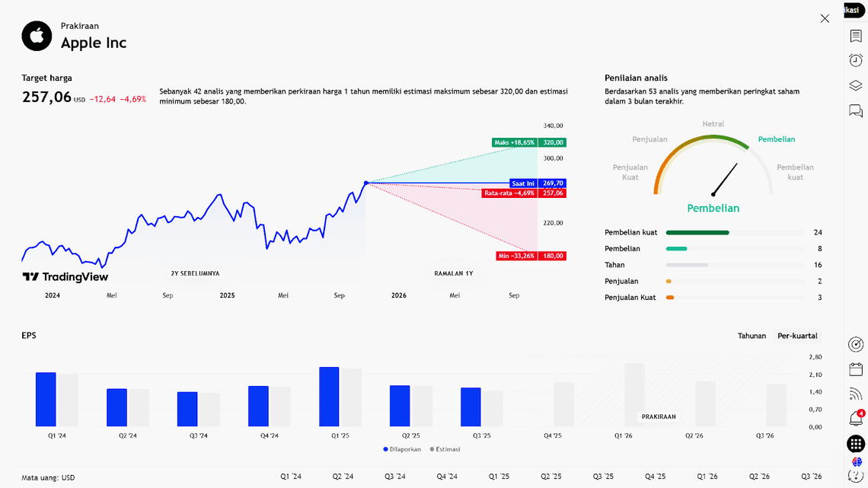
Task: Open the object tree layers icon
Action: tap(856, 85)
